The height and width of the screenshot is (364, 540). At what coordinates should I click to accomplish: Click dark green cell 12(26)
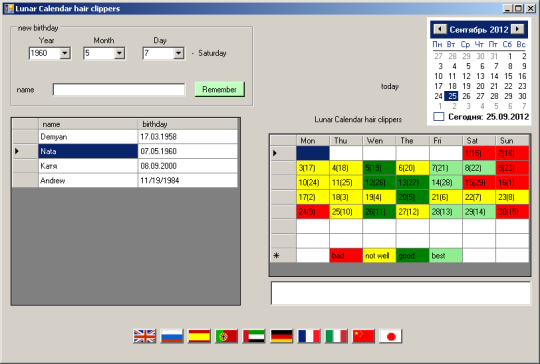click(379, 183)
